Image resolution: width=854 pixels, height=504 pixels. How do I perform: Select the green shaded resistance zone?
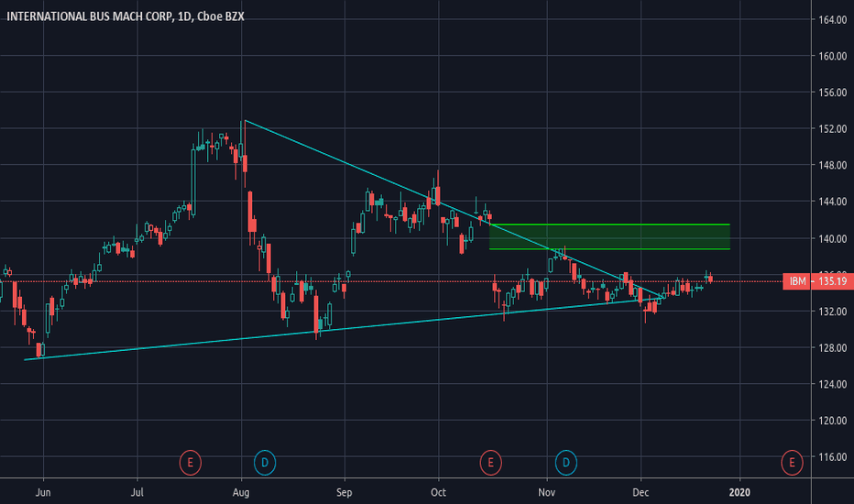[609, 236]
